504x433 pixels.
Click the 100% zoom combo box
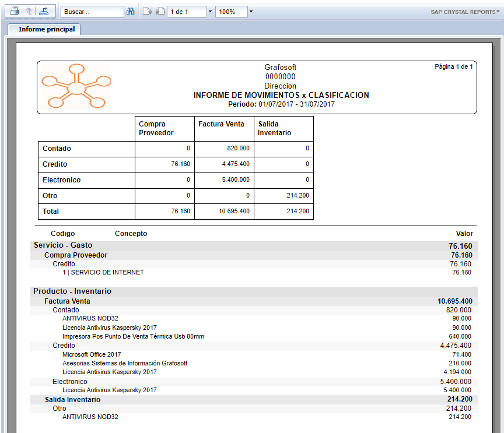pos(230,12)
